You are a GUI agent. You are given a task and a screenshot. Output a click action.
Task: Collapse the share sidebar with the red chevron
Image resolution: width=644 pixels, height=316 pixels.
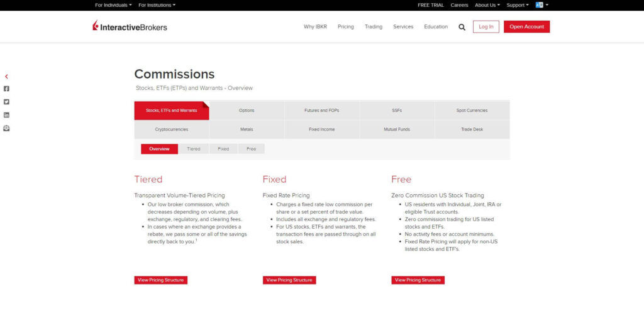[x=6, y=77]
